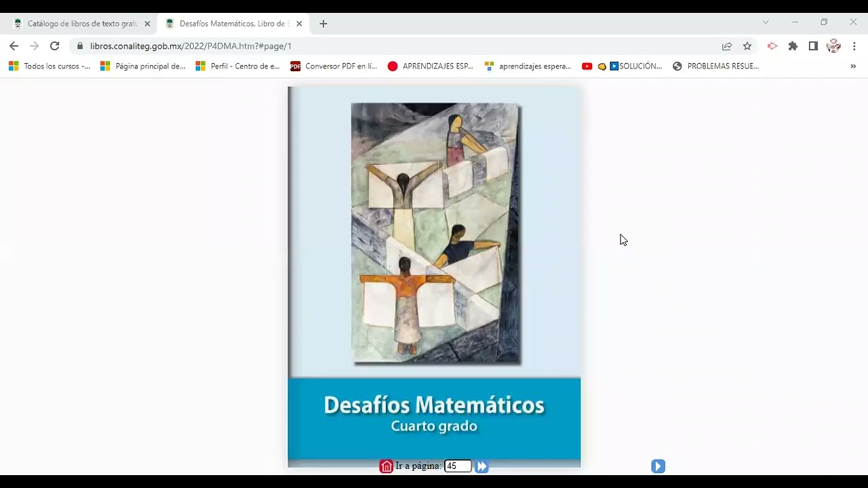Click the red home button of the book viewer
The height and width of the screenshot is (488, 868).
point(386,466)
